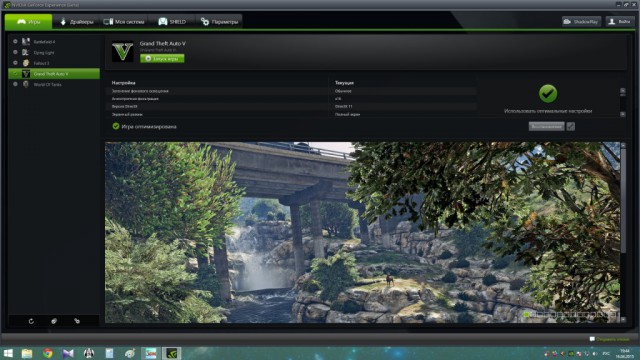The height and width of the screenshot is (360, 640).
Task: Click the green Игра оптимизирована check icon
Action: tap(116, 126)
